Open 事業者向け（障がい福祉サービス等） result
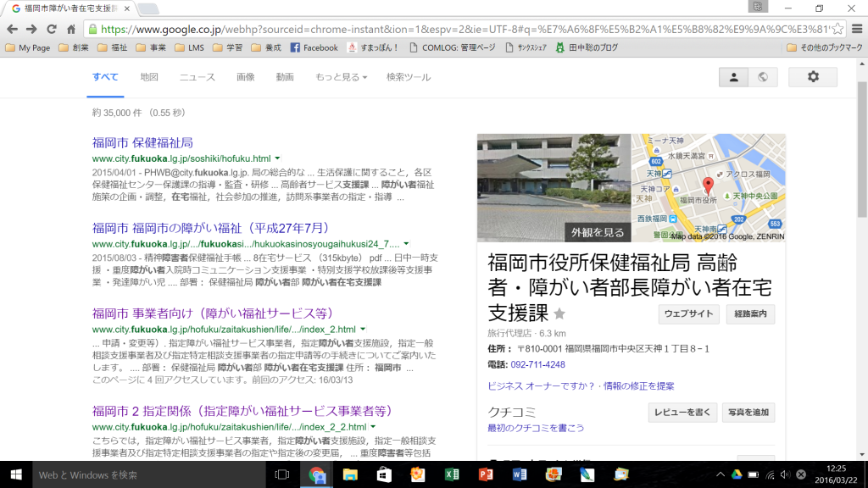The width and height of the screenshot is (868, 488). point(213,313)
